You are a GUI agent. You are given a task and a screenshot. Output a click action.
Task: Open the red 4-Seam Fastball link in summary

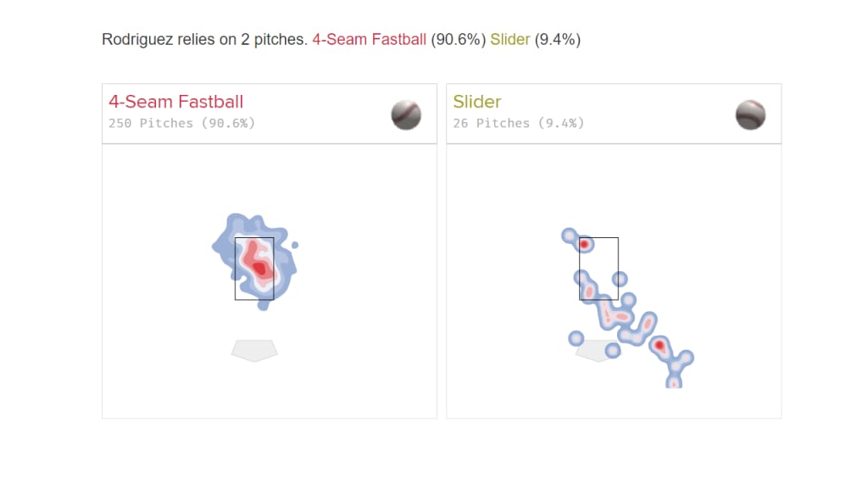click(x=370, y=39)
